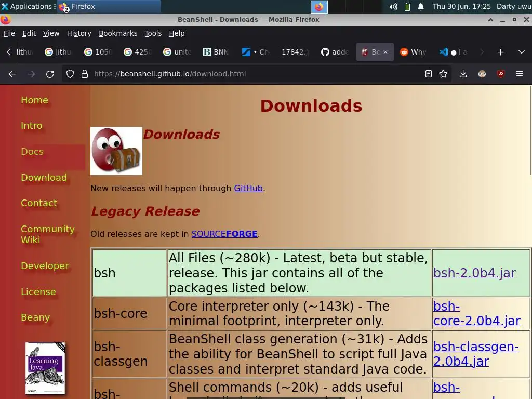532x399 pixels.
Task: Click the forward navigation arrow
Action: point(31,74)
